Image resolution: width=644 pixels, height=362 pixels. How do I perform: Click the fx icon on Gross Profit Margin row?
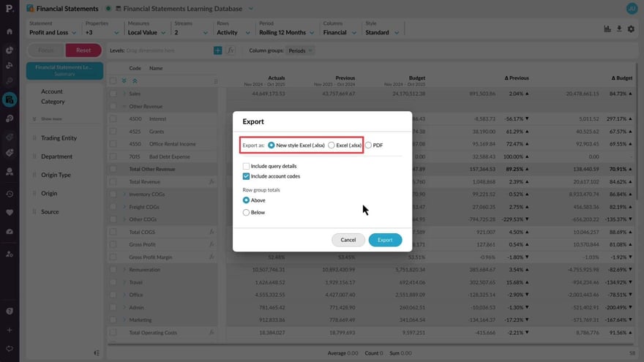pyautogui.click(x=211, y=257)
